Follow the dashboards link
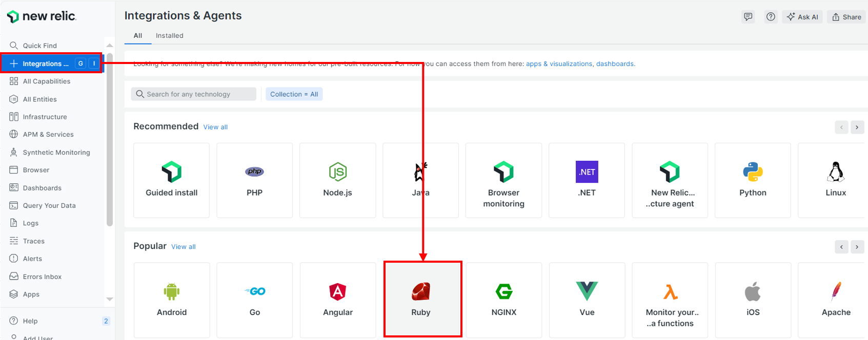Image resolution: width=868 pixels, height=340 pixels. point(616,64)
